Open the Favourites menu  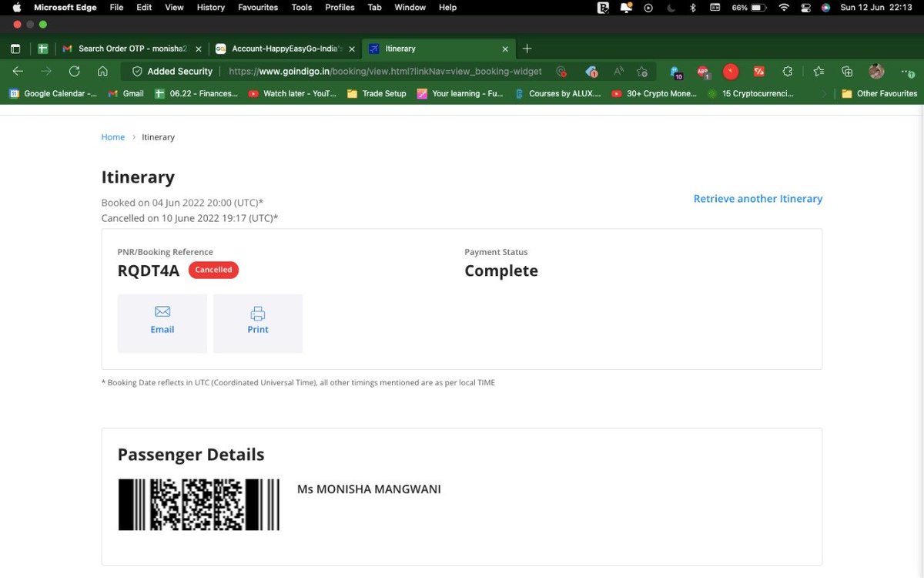click(x=258, y=8)
